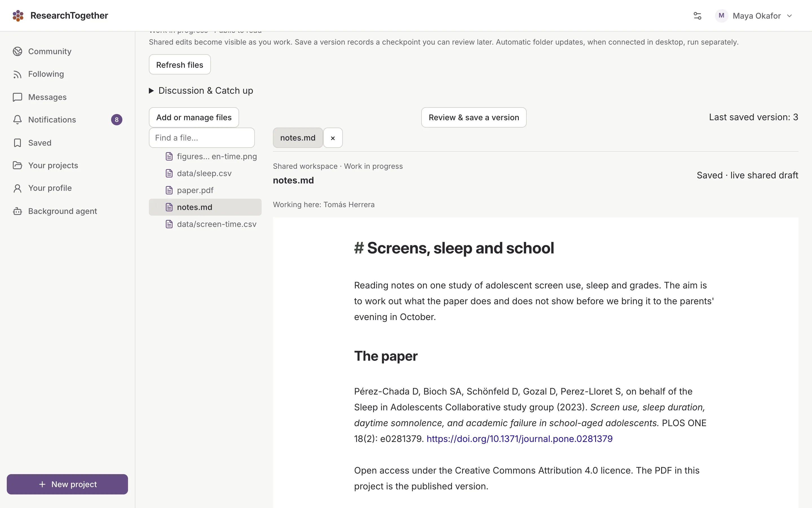Viewport: 812px width, 508px height.
Task: Create a New project
Action: pos(67,484)
